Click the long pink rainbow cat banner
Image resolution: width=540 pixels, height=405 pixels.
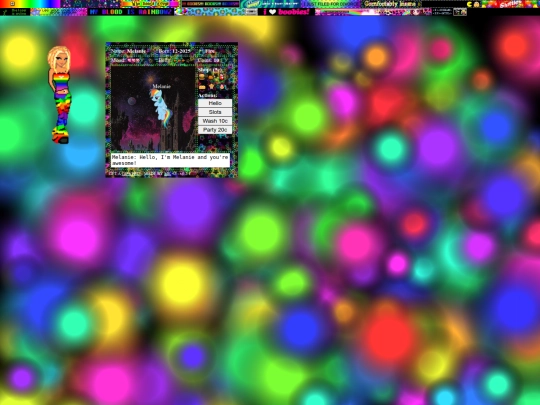pyautogui.click(x=373, y=12)
